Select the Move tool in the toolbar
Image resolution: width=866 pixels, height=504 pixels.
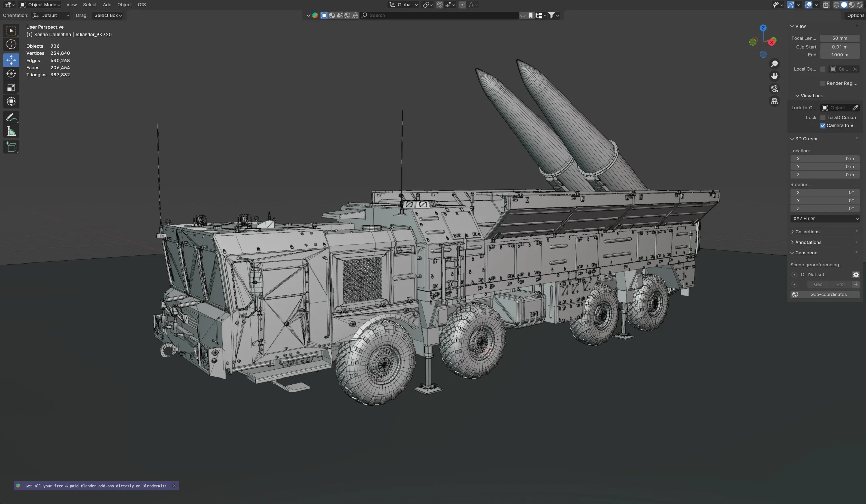pyautogui.click(x=11, y=60)
